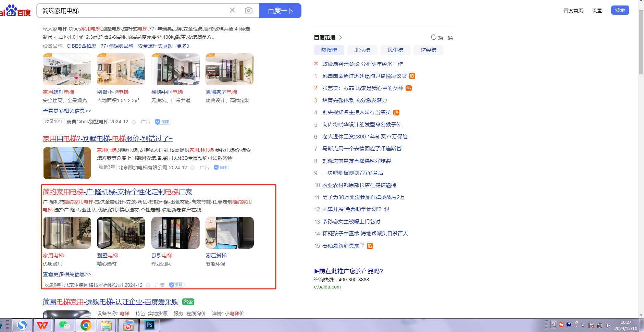644x332 pixels.
Task: Open the 靠墙家庭电梯 thumbnail image
Action: (x=230, y=69)
